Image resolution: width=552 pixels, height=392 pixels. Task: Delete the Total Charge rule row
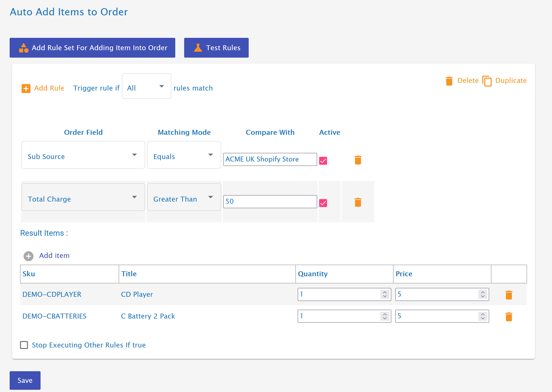[x=358, y=202]
